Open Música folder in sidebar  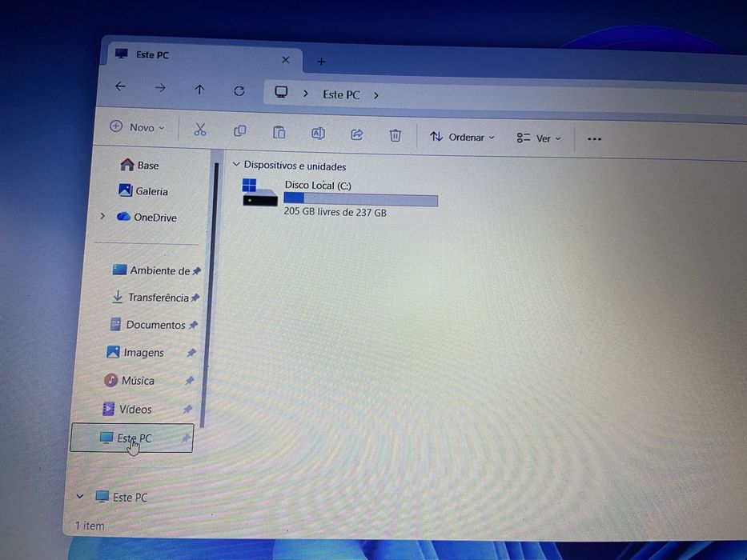[x=129, y=381]
